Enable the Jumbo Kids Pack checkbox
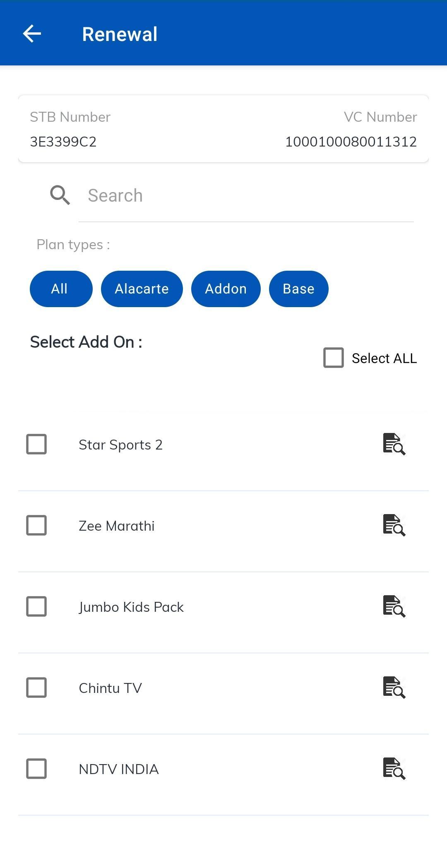 point(36,606)
